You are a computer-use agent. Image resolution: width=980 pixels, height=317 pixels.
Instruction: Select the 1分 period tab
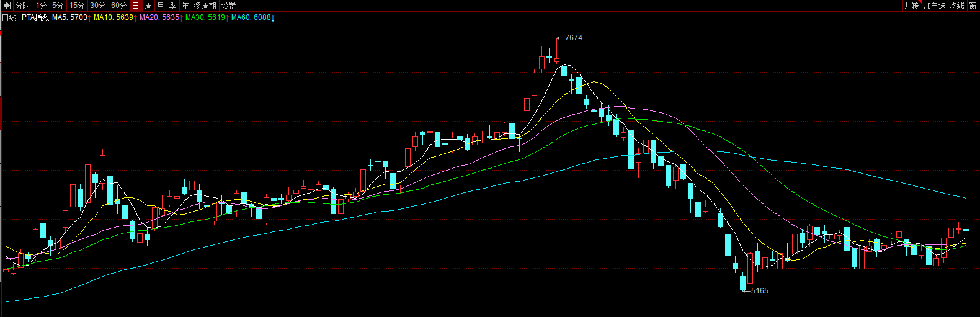tap(41, 6)
